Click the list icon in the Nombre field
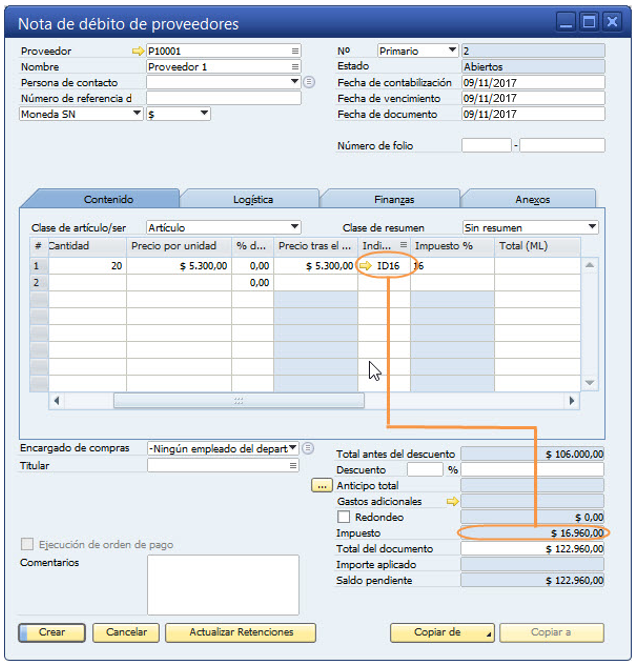Viewport: 637px width, 666px height. (295, 66)
